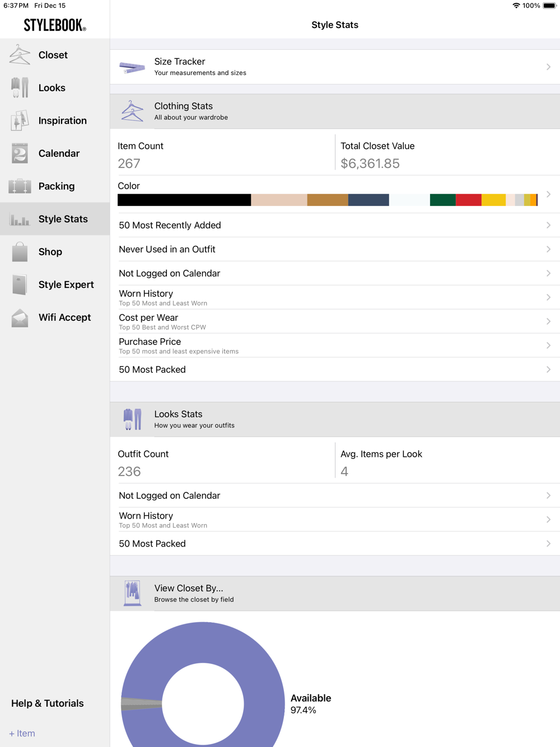Click Avg. Items per Look value 4
Screen dimensions: 560x747
point(344,471)
